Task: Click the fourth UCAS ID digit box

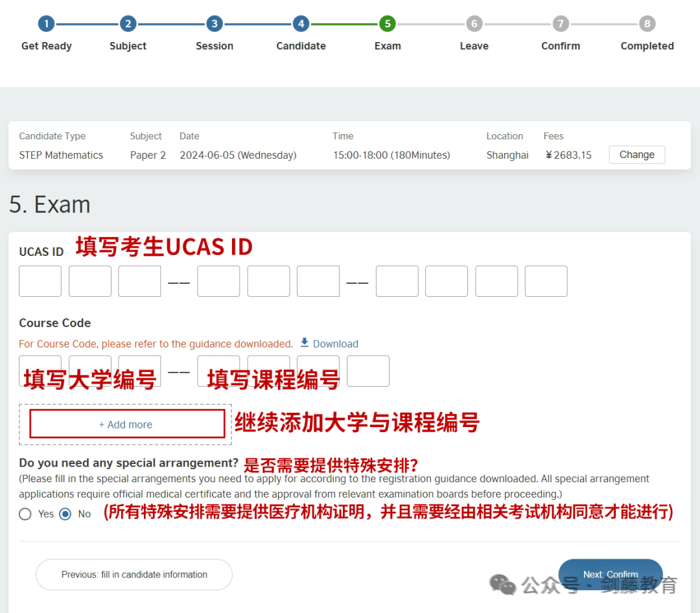Action: click(x=219, y=281)
